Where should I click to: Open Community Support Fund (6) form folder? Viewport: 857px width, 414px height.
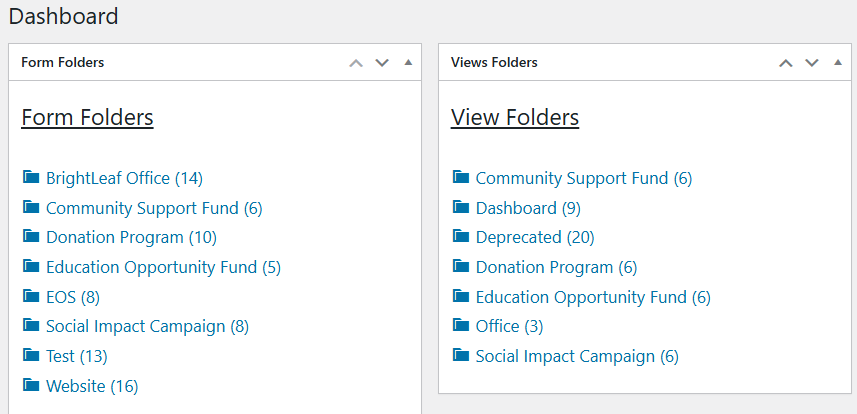tap(154, 208)
